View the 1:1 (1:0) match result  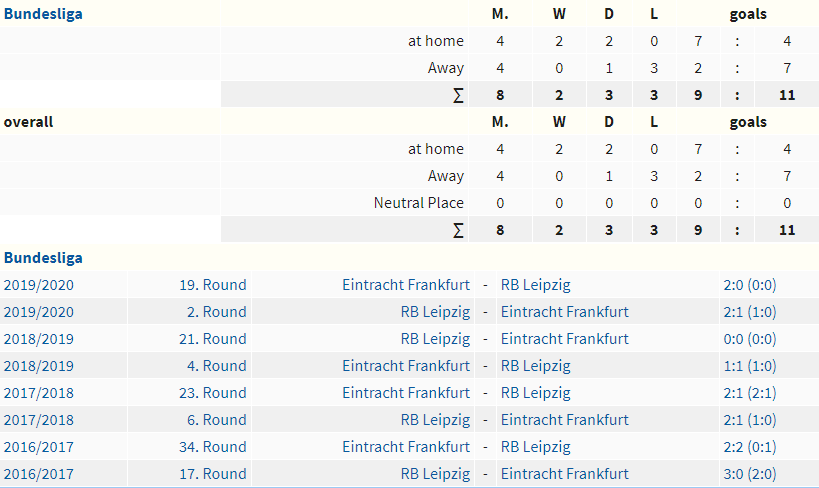coord(750,366)
